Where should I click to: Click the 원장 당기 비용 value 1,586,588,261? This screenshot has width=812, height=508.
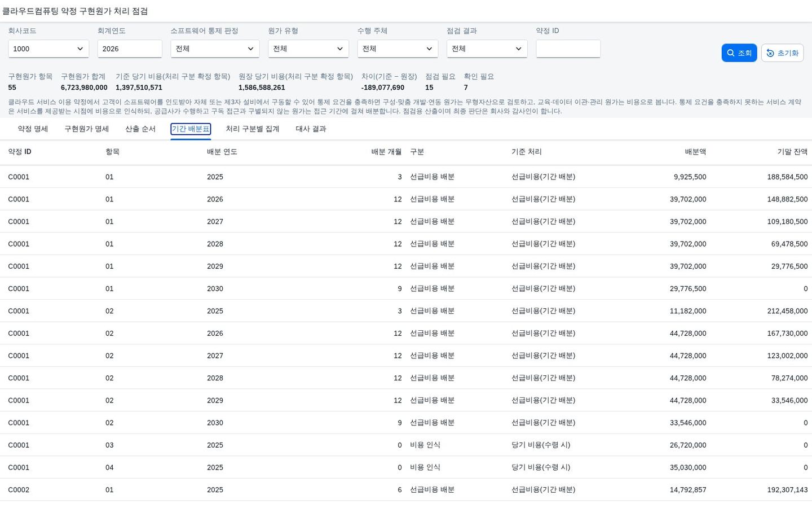pyautogui.click(x=262, y=87)
